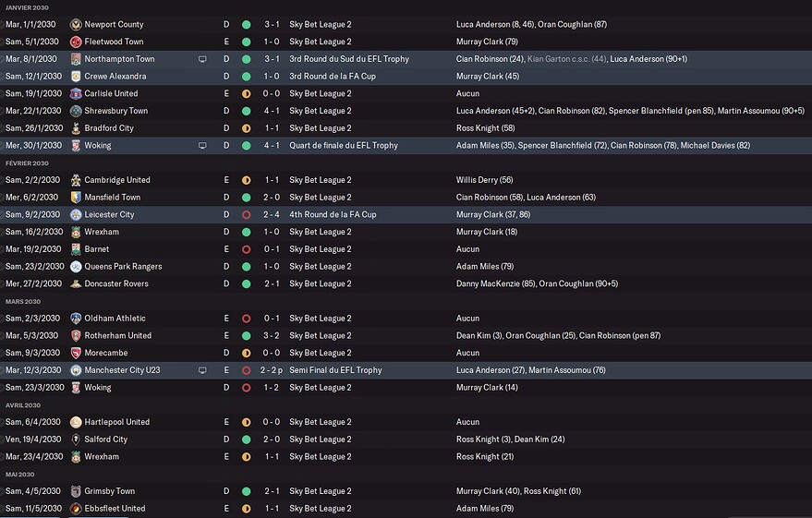The height and width of the screenshot is (518, 812).
Task: Click the Ebbsfleet United club badge
Action: pos(76,509)
